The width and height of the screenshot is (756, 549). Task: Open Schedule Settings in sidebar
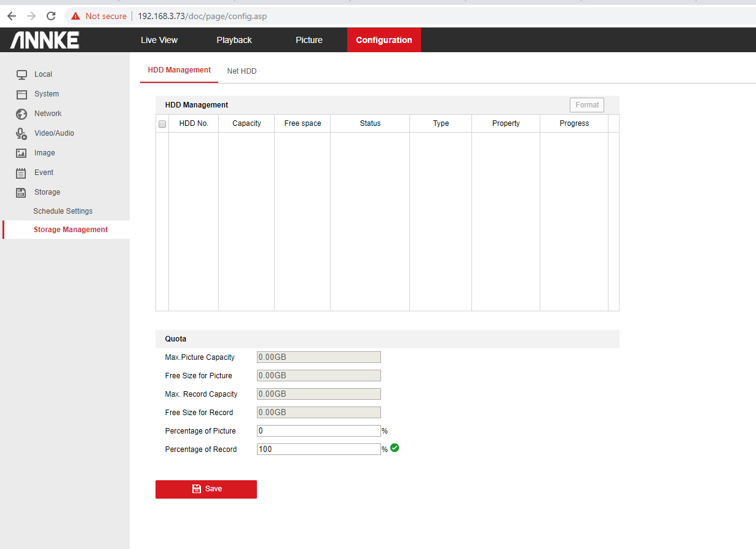63,211
